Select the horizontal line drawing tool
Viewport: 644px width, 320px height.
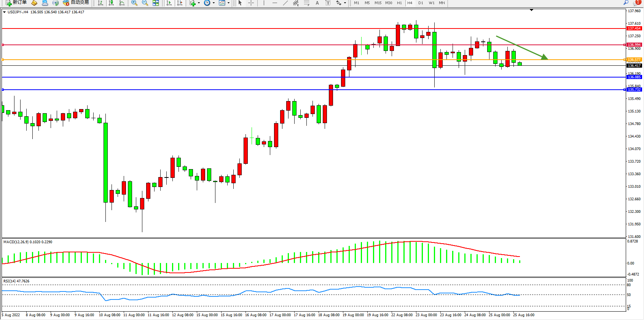click(x=275, y=3)
